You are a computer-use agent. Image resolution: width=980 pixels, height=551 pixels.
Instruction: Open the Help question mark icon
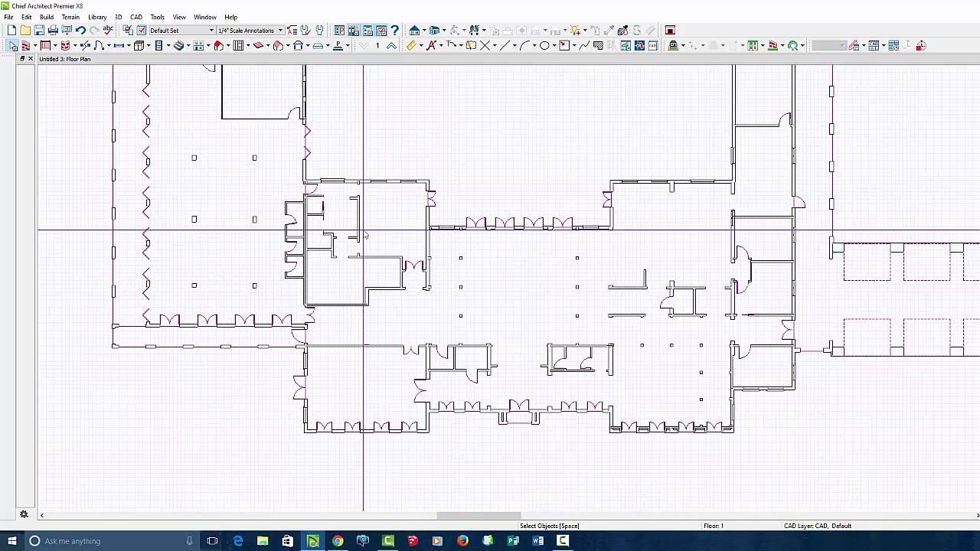pos(394,31)
